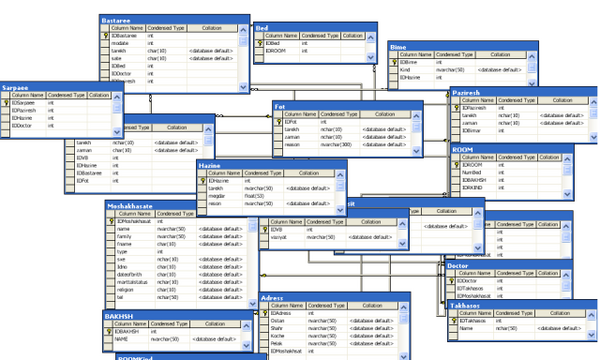Click the key icon beside IDTakhasos in Takhasos table
Screen dimensions: 600x360
point(454,321)
